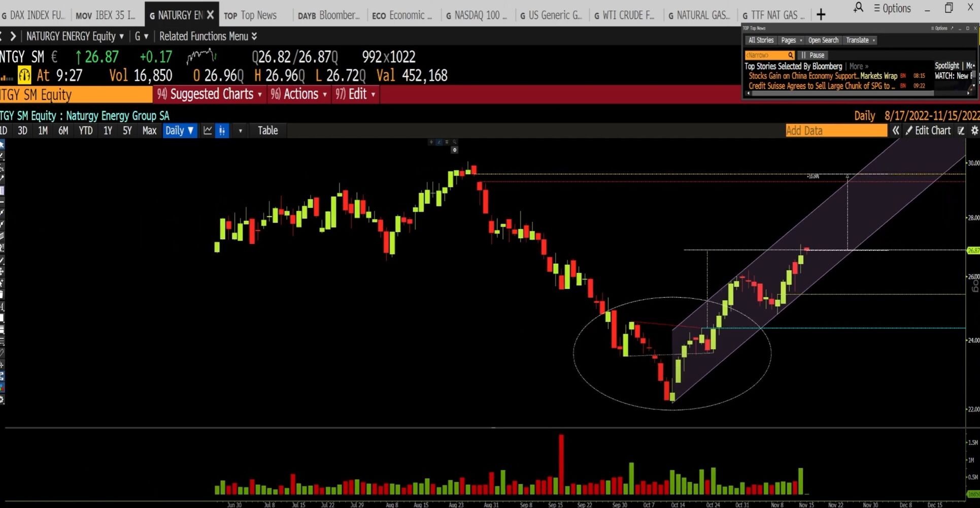Switch to the Top News tab
The width and height of the screenshot is (980, 508).
click(x=251, y=15)
